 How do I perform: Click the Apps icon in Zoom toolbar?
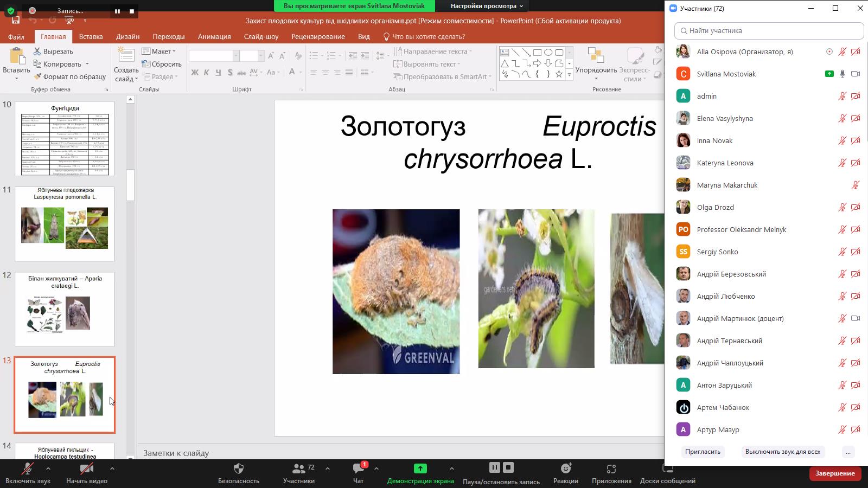click(611, 468)
